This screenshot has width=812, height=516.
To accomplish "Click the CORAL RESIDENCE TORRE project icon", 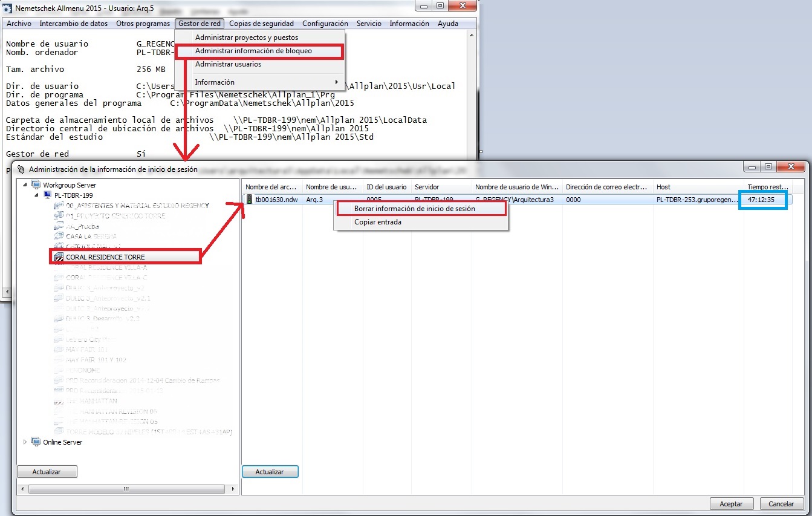I will point(59,257).
